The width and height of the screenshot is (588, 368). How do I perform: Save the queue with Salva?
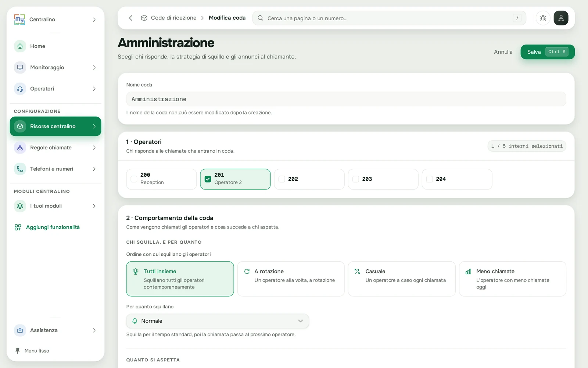click(x=548, y=52)
